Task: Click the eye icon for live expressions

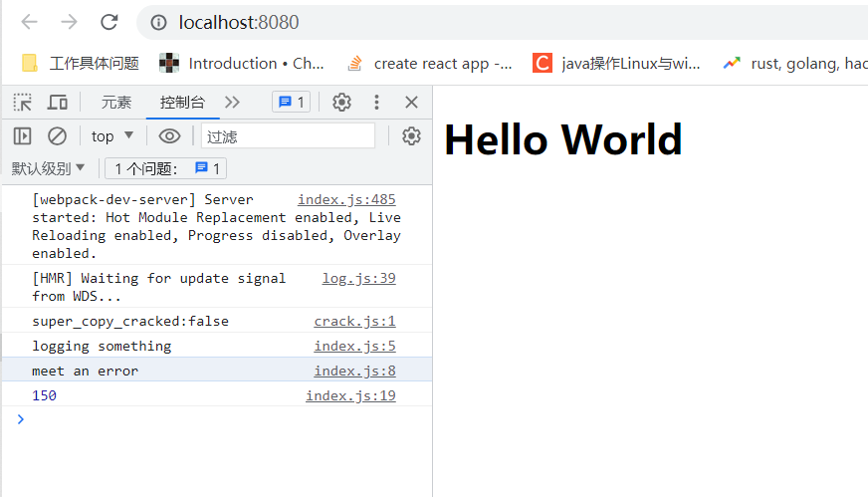Action: pos(169,136)
